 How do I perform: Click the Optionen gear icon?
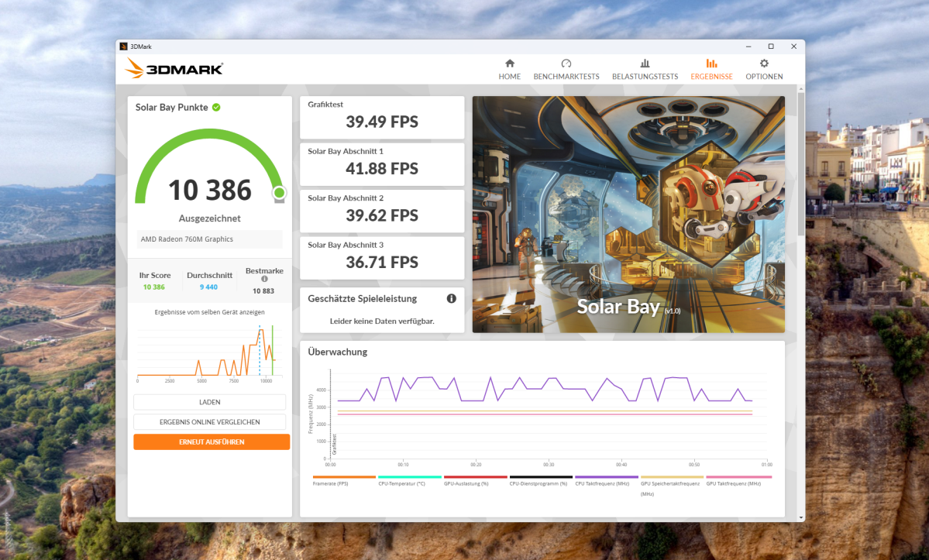(764, 65)
